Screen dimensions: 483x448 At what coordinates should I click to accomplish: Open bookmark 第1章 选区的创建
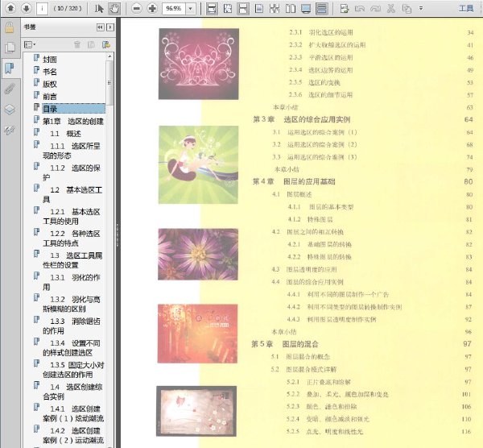[73, 121]
